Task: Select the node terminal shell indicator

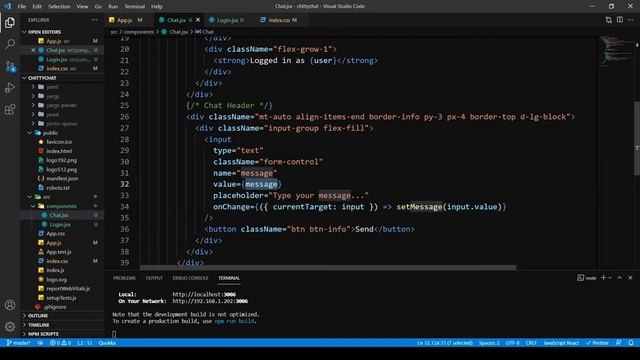Action: (587, 278)
